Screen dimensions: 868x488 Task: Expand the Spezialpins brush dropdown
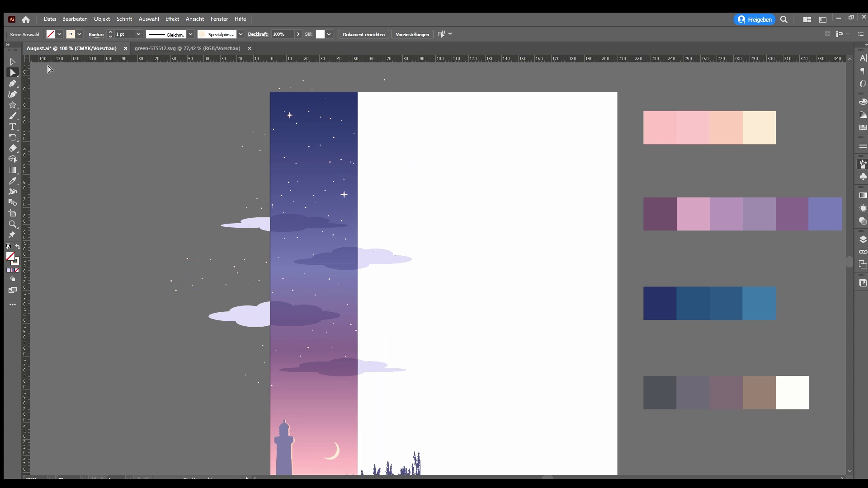click(241, 34)
